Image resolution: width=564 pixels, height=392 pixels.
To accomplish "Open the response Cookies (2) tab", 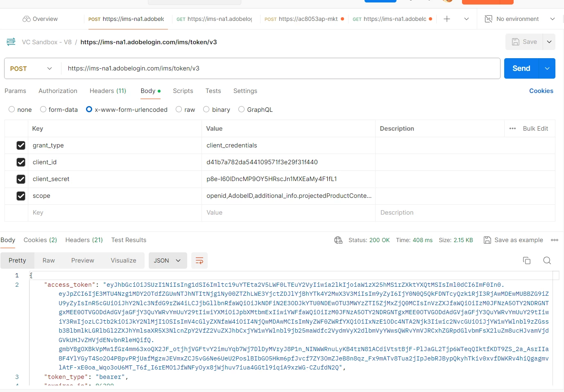I will coord(40,240).
